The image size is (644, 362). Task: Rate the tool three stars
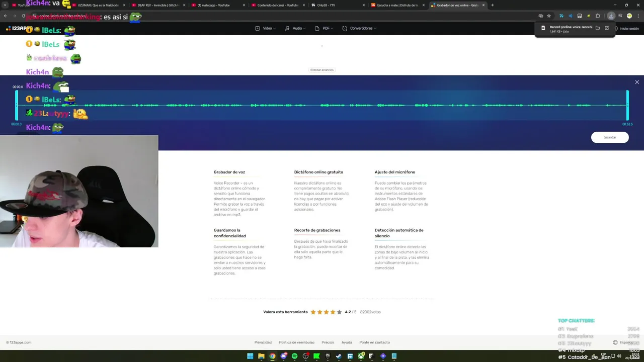[326, 312]
